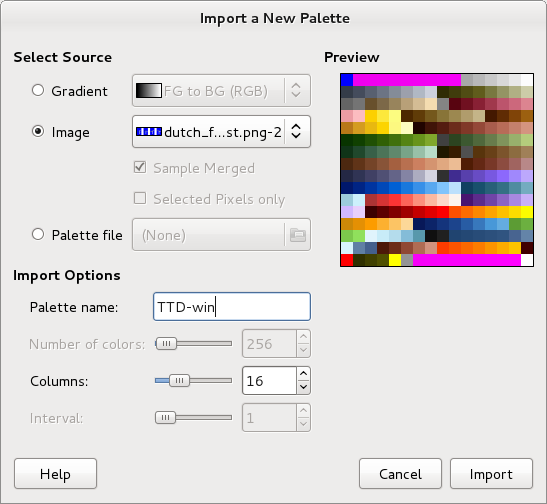This screenshot has width=547, height=504.
Task: Increase Number of colors with up arrow
Action: (304, 337)
